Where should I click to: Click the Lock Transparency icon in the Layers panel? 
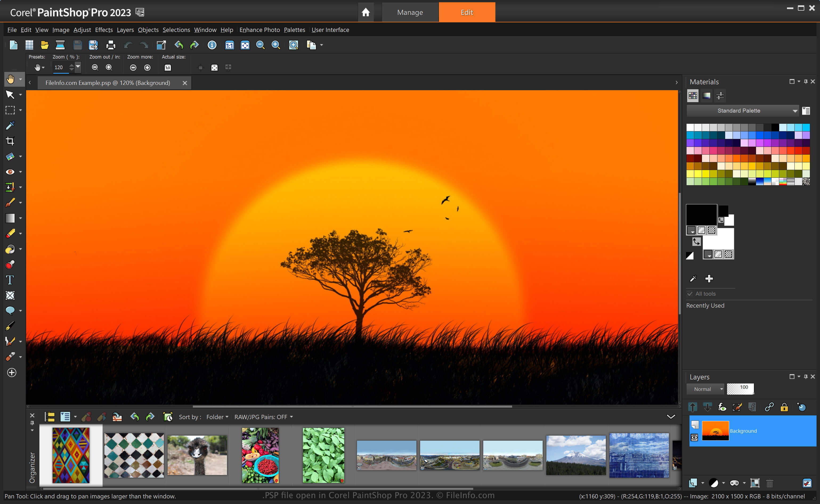[x=784, y=407]
